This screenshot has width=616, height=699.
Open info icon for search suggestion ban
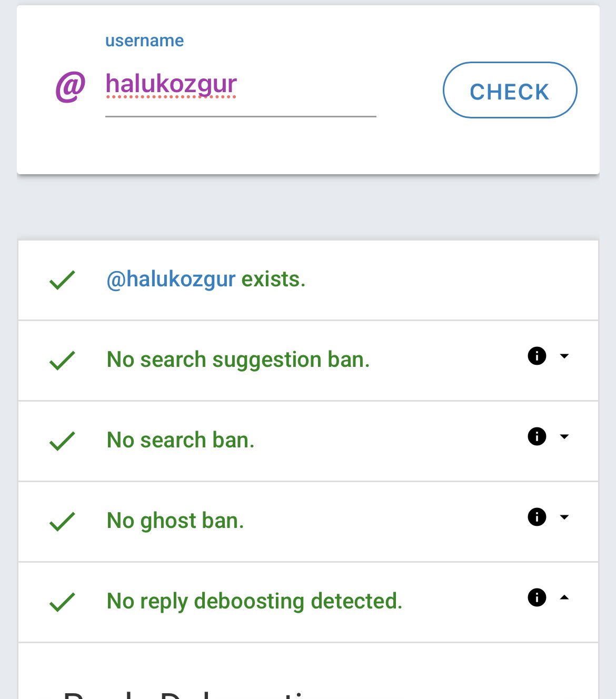(536, 356)
